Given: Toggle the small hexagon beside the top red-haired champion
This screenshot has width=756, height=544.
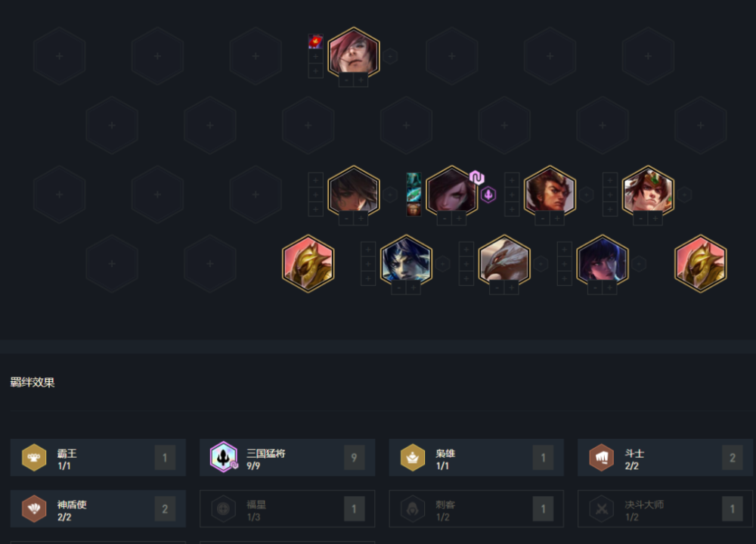Looking at the screenshot, I should pos(391,56).
